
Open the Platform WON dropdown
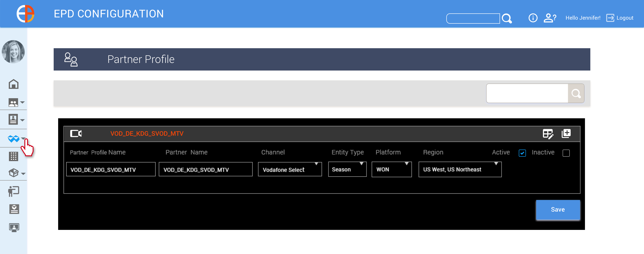point(391,169)
